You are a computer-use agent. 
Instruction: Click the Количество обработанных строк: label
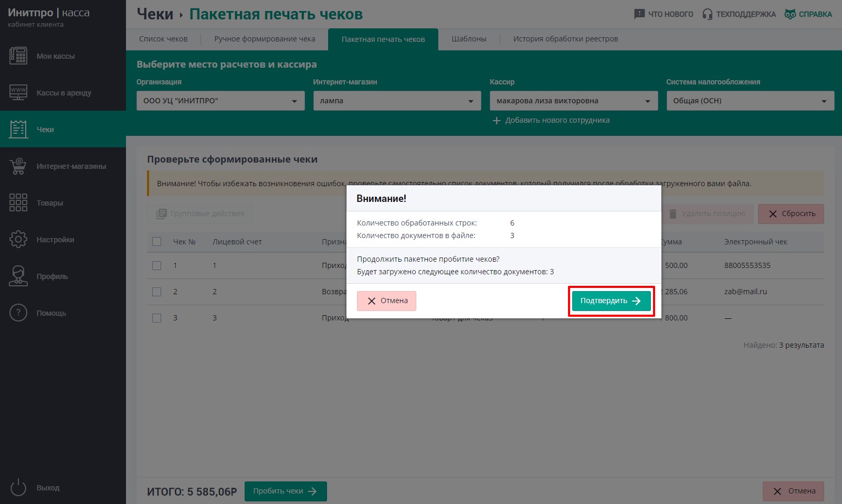(x=417, y=223)
